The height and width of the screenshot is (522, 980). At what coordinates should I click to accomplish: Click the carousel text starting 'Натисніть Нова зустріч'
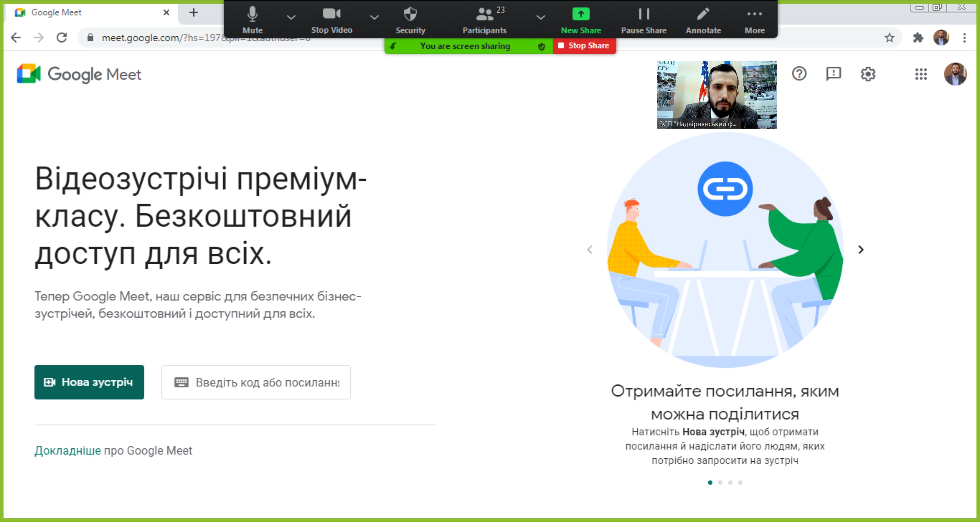coord(725,446)
